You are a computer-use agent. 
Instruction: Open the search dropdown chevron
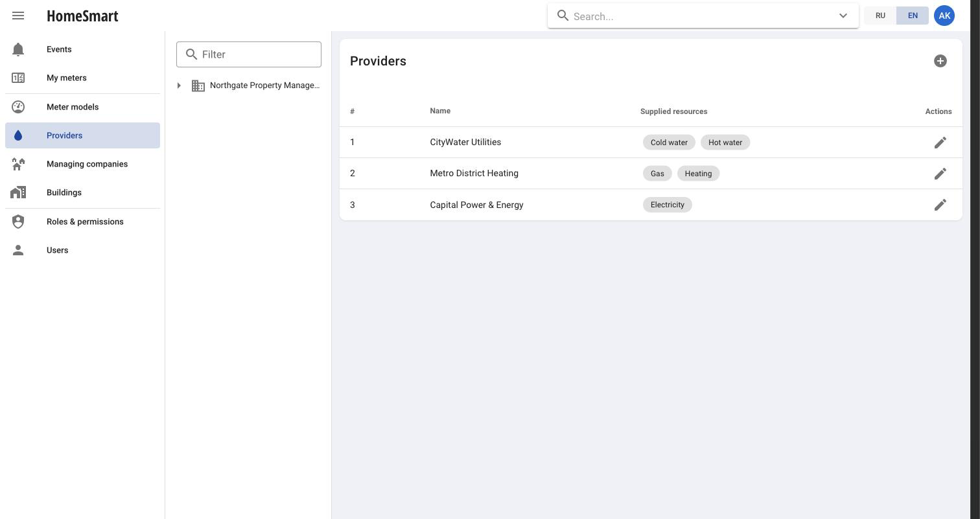tap(843, 16)
